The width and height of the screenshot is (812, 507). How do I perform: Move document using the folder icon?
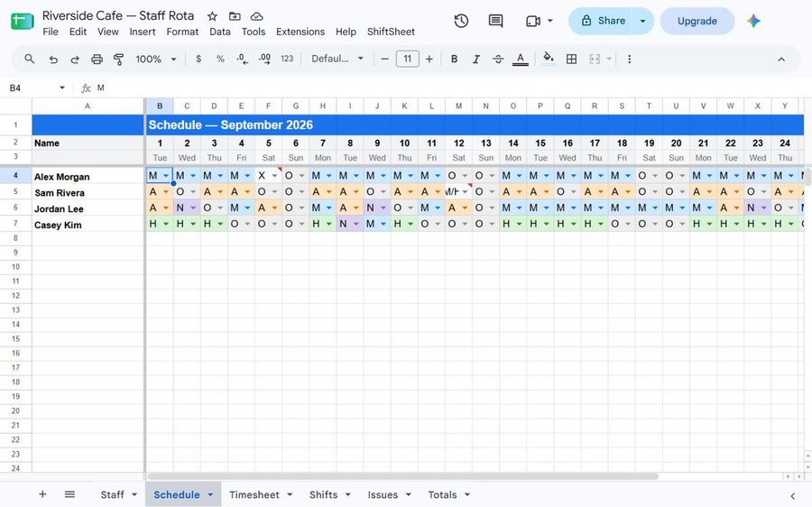[x=235, y=16]
